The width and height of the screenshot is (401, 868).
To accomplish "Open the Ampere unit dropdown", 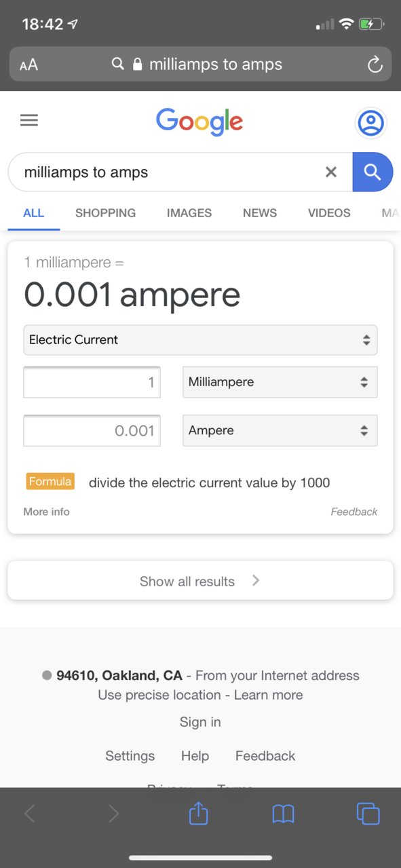I will point(280,430).
